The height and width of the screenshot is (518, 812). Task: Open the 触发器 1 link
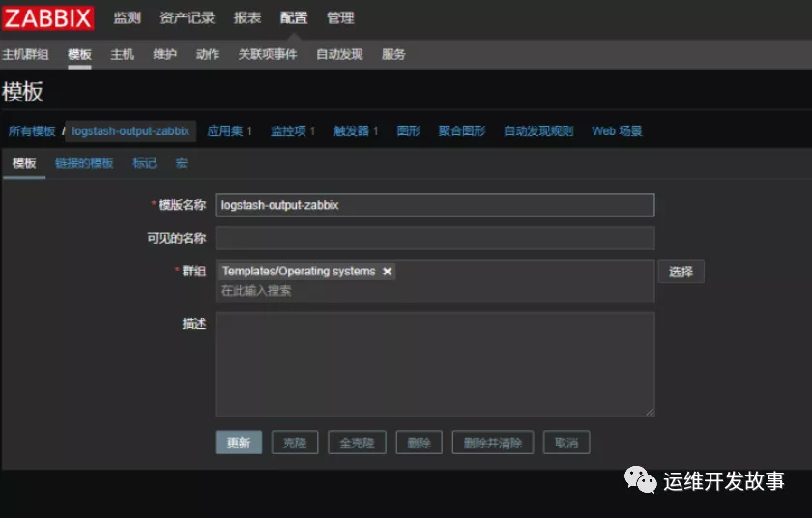(x=356, y=130)
